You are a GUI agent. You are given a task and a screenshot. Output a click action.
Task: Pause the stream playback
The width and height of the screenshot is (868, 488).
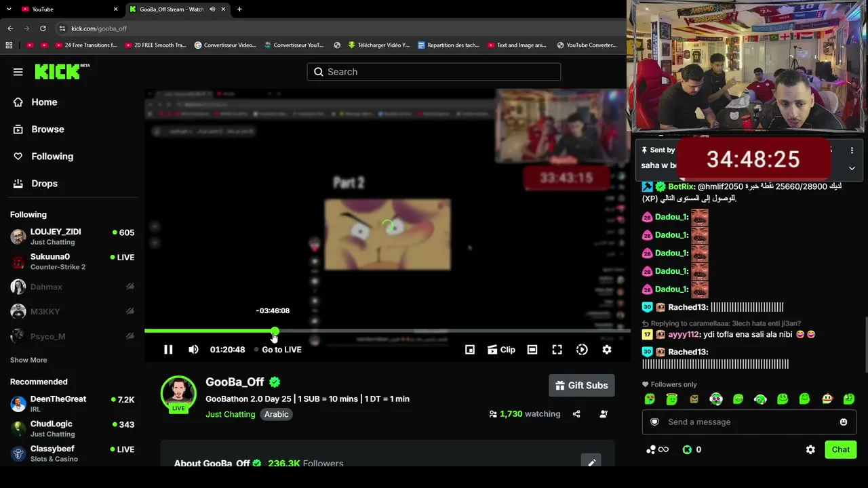click(168, 350)
